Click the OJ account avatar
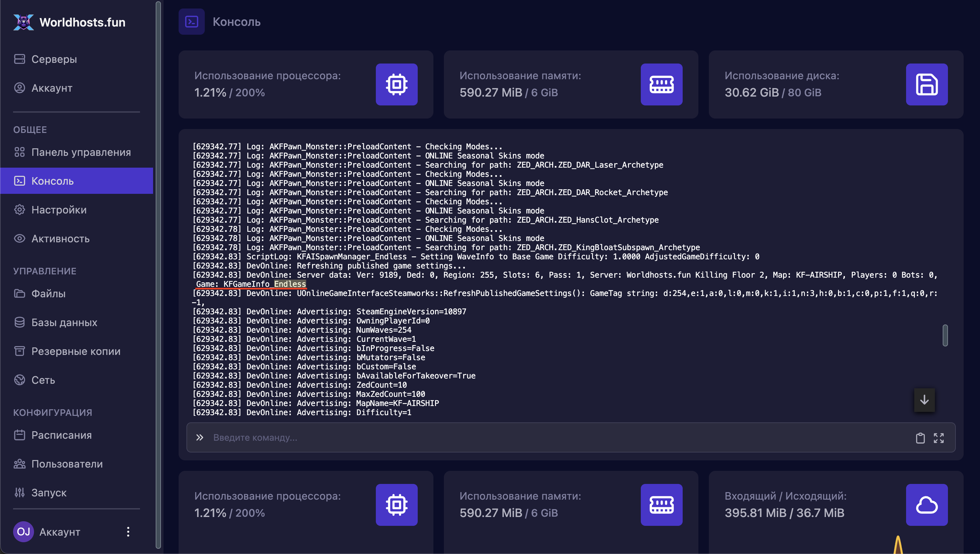Image resolution: width=980 pixels, height=554 pixels. tap(23, 531)
